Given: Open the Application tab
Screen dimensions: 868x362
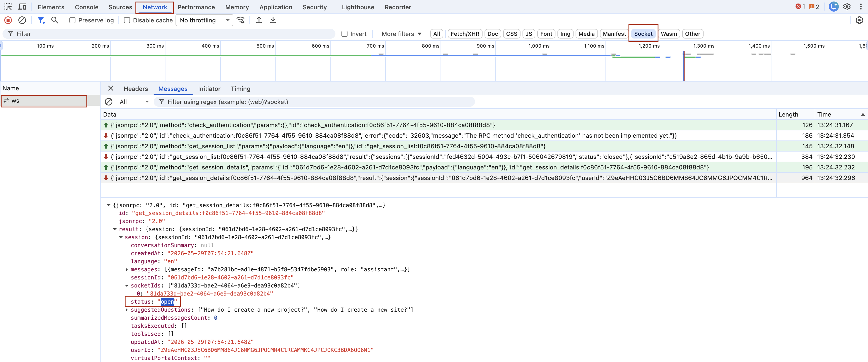Looking at the screenshot, I should tap(276, 7).
